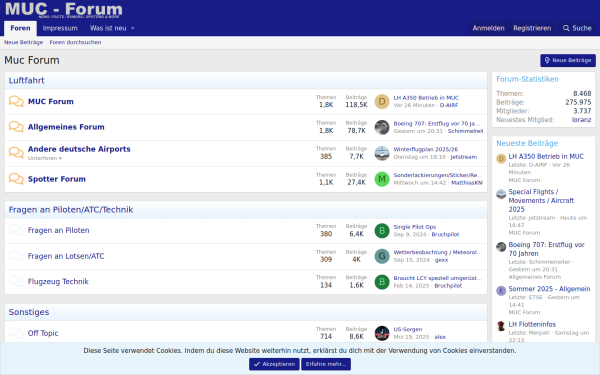
Task: Click the search magnifier icon
Action: (566, 28)
